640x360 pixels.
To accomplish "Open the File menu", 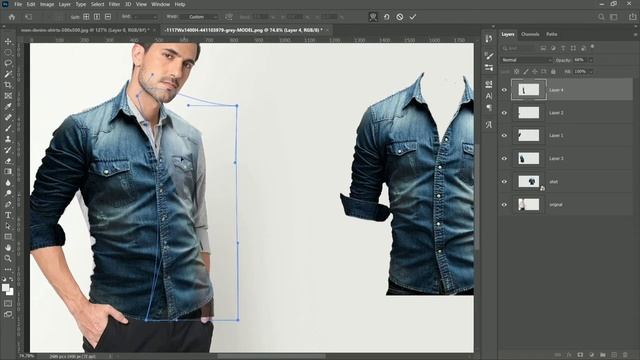I will point(18,4).
